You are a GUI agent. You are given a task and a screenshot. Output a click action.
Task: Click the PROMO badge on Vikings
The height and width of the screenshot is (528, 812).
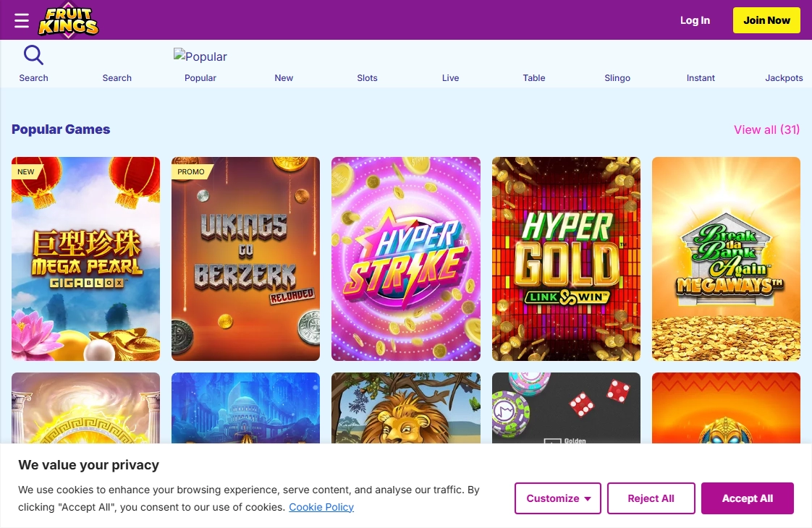(191, 172)
